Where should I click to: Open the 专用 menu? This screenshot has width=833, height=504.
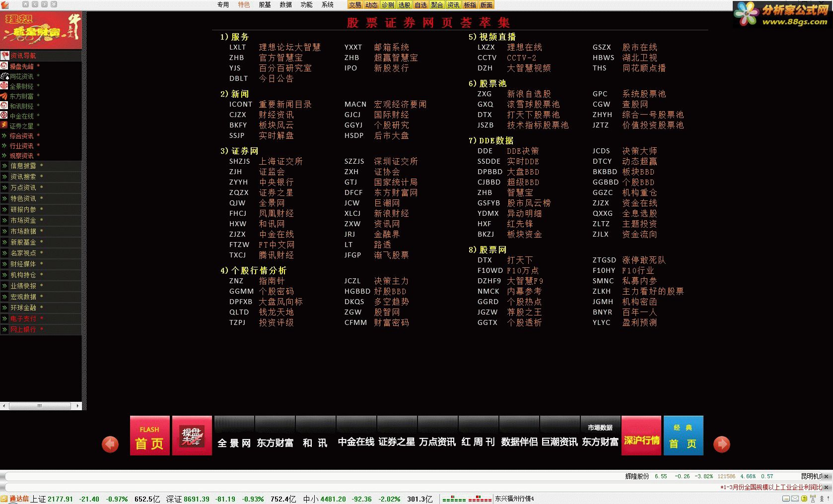pyautogui.click(x=223, y=4)
